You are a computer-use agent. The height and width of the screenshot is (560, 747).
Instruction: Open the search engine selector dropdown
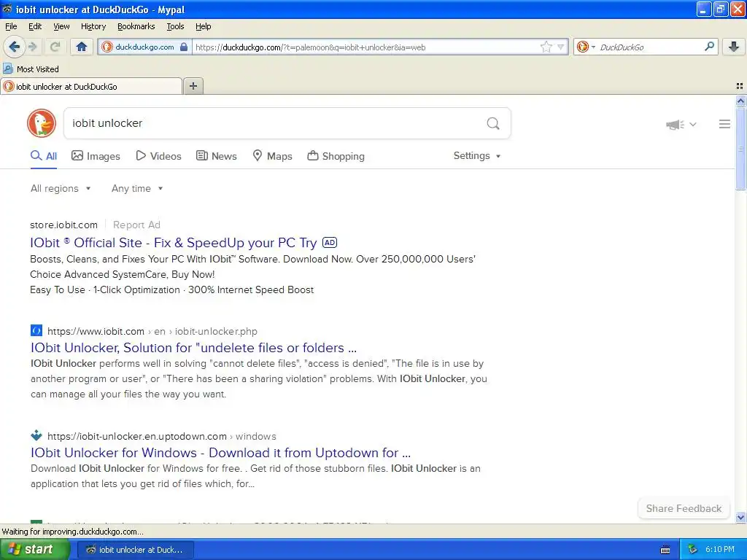pos(586,47)
